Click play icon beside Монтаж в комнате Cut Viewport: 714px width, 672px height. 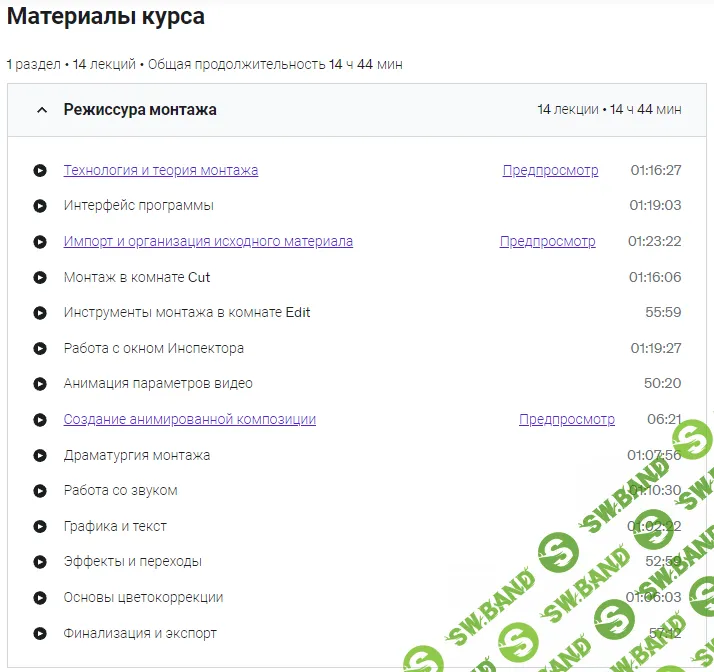(40, 277)
